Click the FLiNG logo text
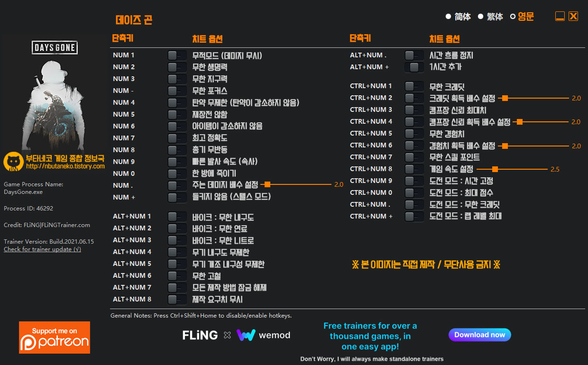Viewport: 588px width, 365px height. point(200,335)
